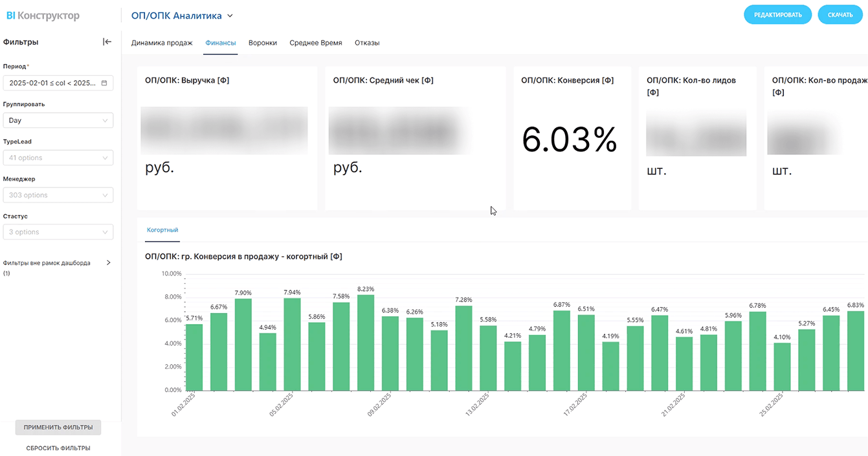Expand the TypeLead options dropdown
Screen dimensions: 868x456
pos(58,158)
